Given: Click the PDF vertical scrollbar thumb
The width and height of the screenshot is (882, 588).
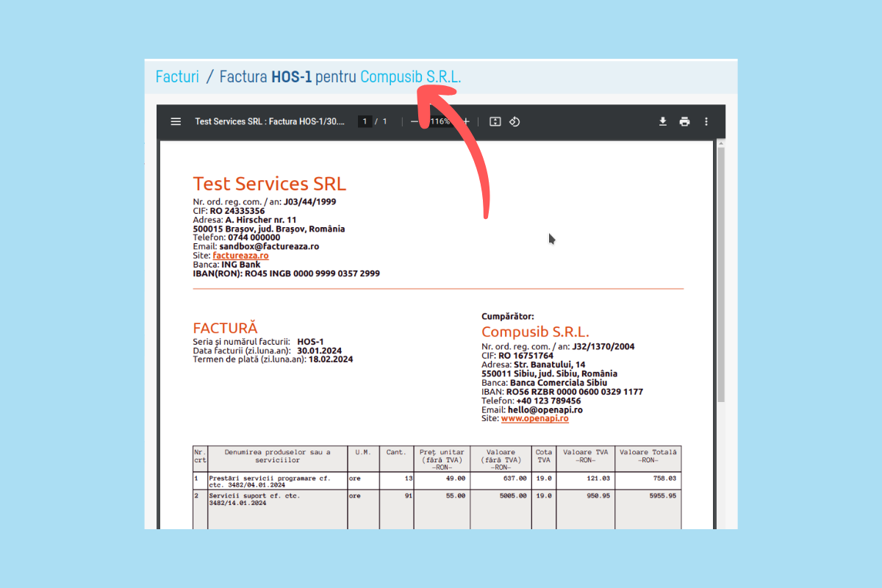Looking at the screenshot, I should [x=720, y=272].
